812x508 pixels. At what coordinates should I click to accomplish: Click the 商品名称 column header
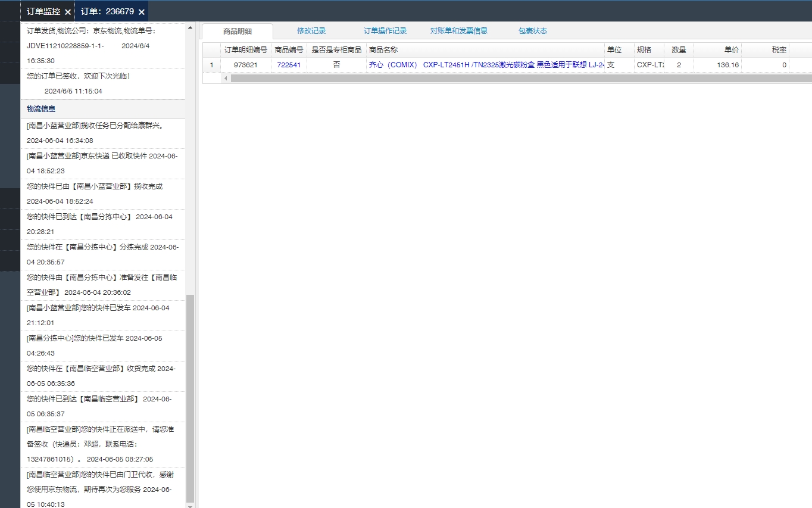point(485,50)
